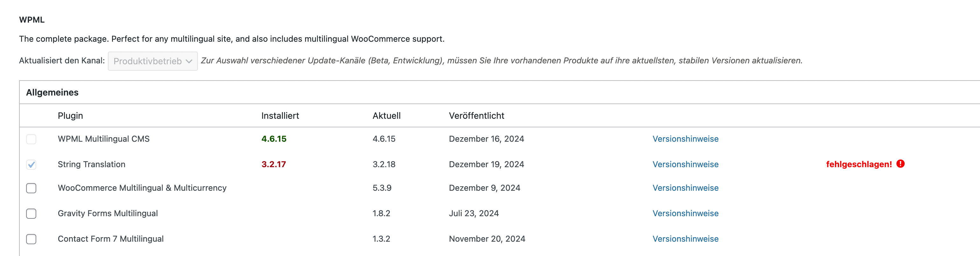Uncheck the String Translation checkbox
Screen dimensions: 980x256
(31, 165)
